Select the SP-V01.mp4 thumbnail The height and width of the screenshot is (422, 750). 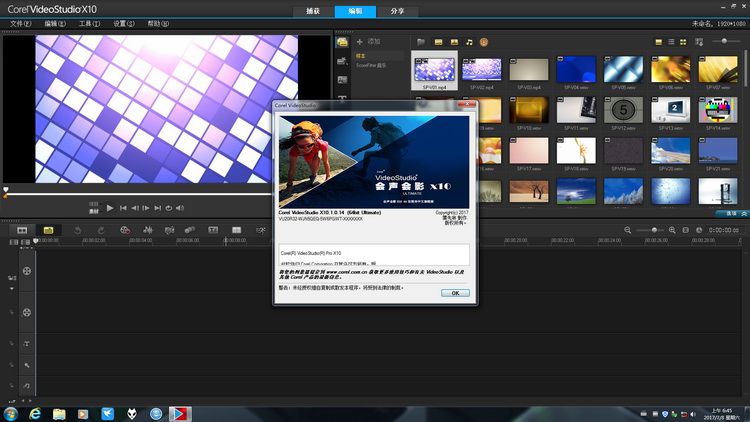434,70
